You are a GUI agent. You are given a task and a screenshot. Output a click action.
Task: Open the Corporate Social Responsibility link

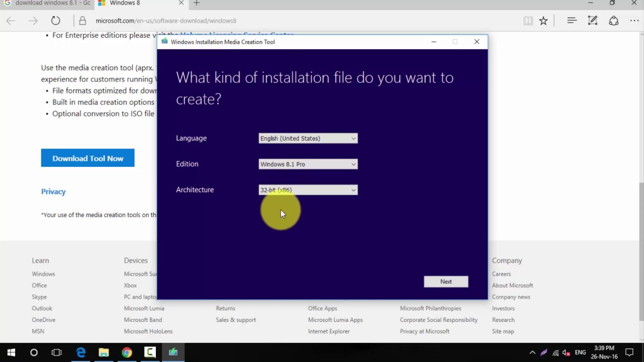point(439,320)
